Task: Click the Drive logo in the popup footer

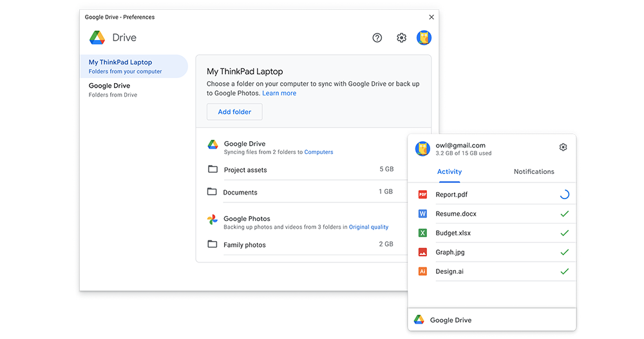Action: click(419, 320)
